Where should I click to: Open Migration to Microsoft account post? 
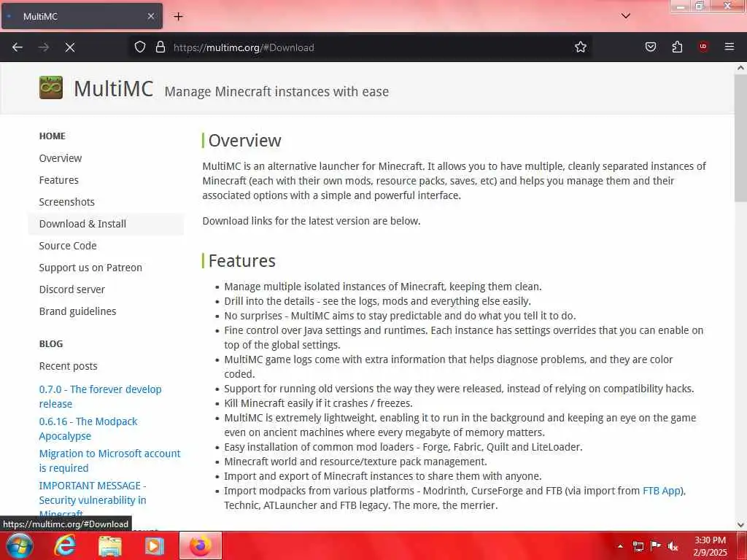click(109, 461)
